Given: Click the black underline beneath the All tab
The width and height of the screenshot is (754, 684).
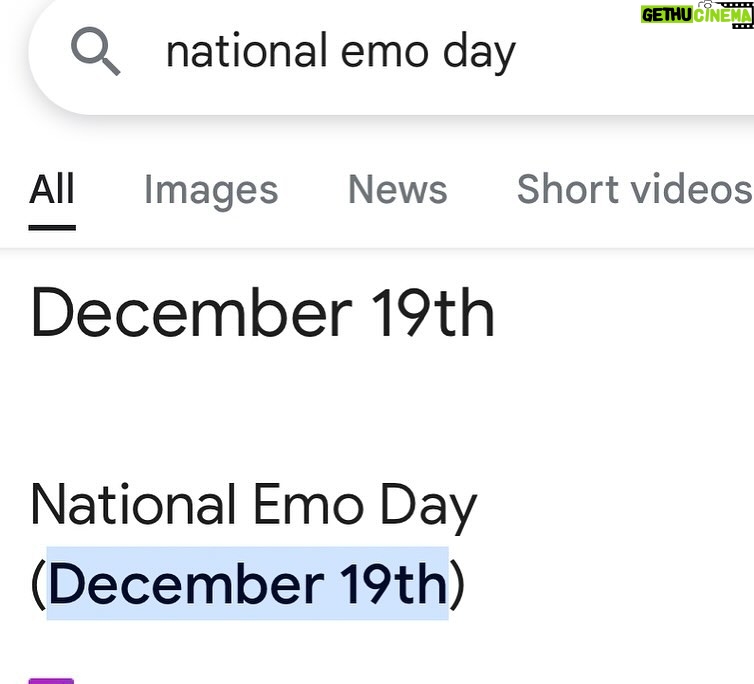Looking at the screenshot, I should (x=52, y=227).
